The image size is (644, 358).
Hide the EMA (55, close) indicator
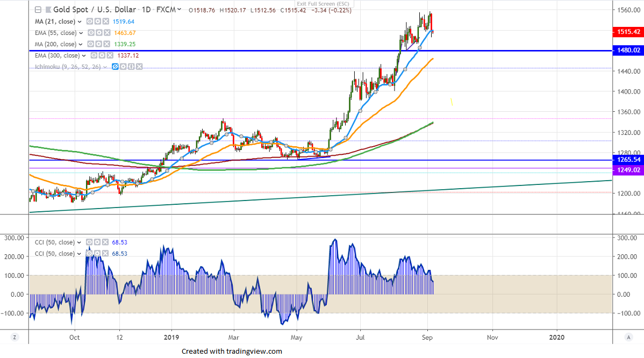click(x=91, y=33)
